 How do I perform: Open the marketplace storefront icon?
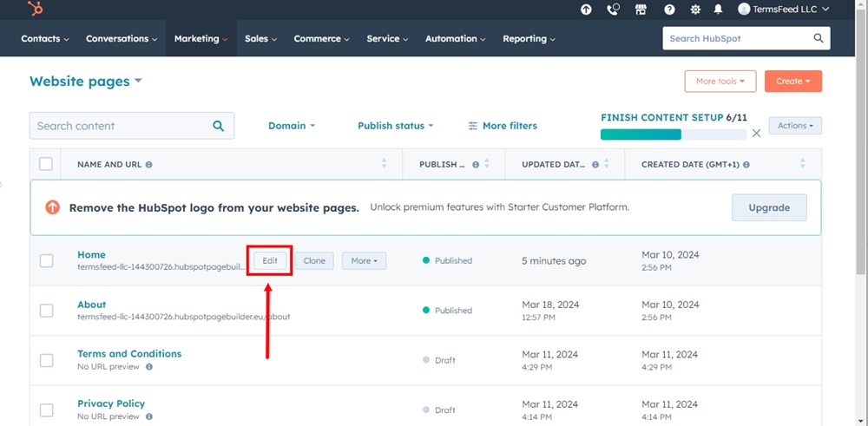[641, 10]
